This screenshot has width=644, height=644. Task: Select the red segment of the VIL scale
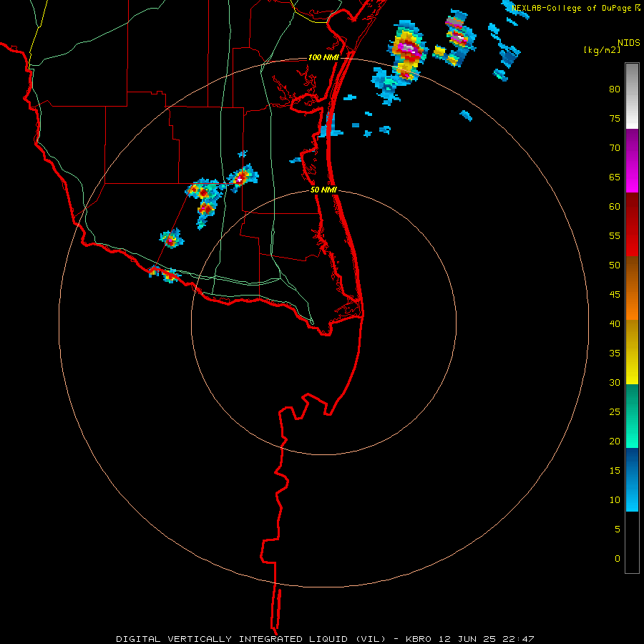pyautogui.click(x=632, y=224)
